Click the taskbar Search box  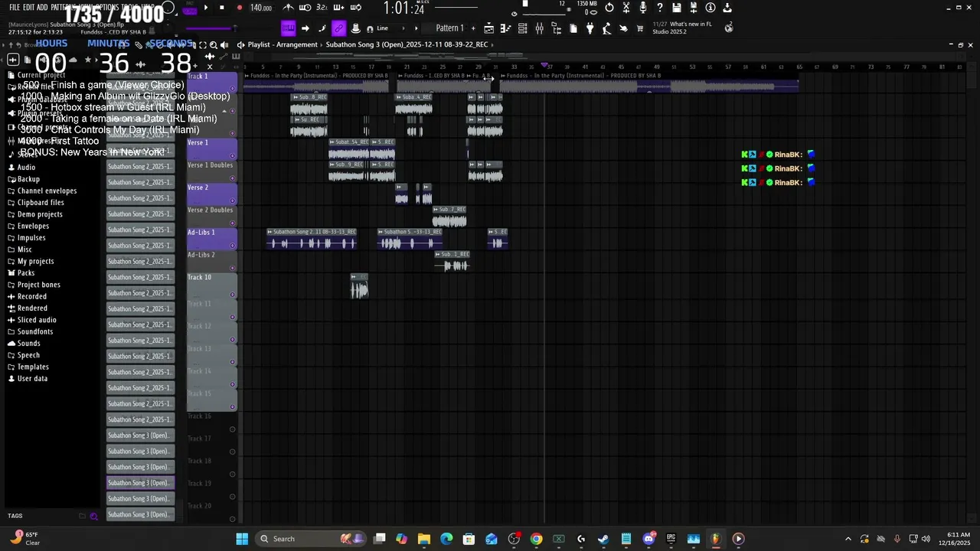tap(310, 539)
